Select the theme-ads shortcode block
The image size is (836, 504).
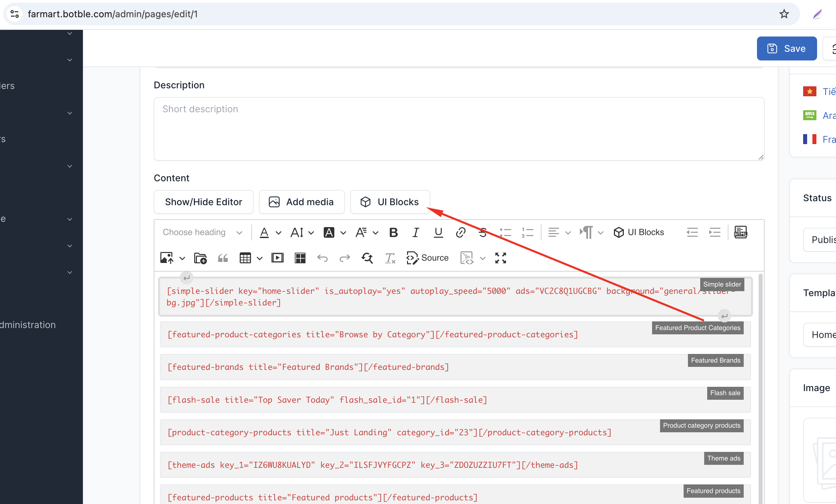pyautogui.click(x=455, y=465)
